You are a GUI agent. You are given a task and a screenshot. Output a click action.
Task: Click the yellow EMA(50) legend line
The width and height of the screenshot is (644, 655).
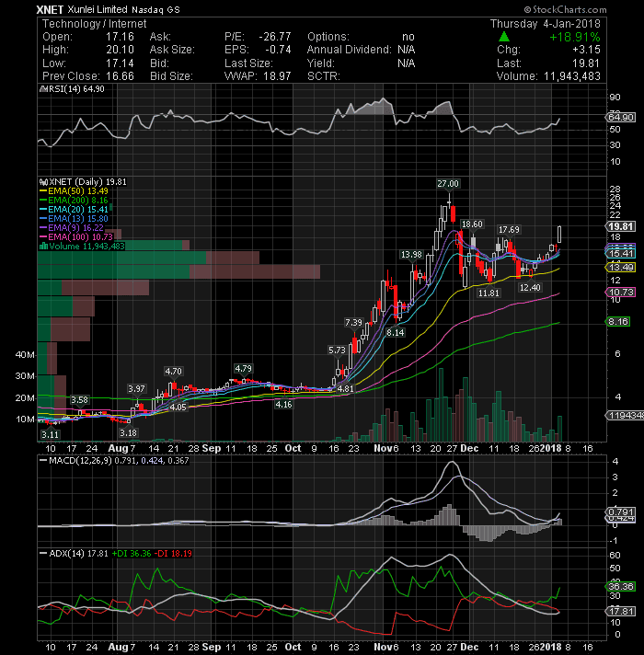point(43,191)
